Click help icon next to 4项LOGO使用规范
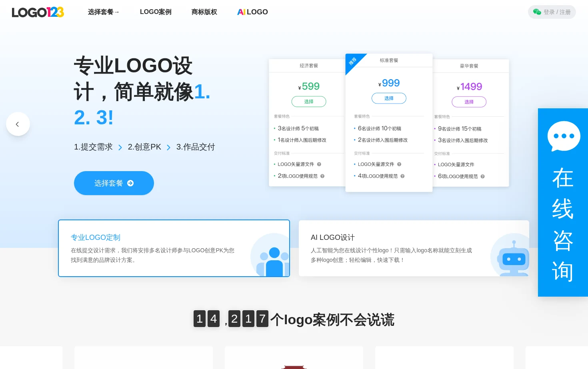 pyautogui.click(x=402, y=176)
